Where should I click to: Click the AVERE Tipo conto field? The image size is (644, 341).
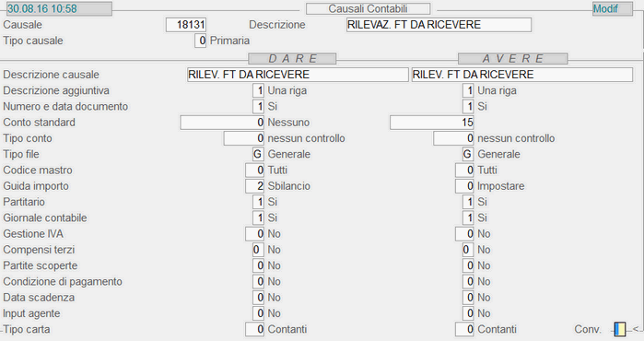[454, 138]
